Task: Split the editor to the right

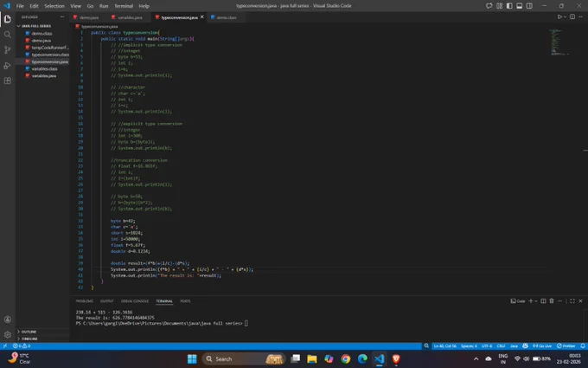Action: 572,17
